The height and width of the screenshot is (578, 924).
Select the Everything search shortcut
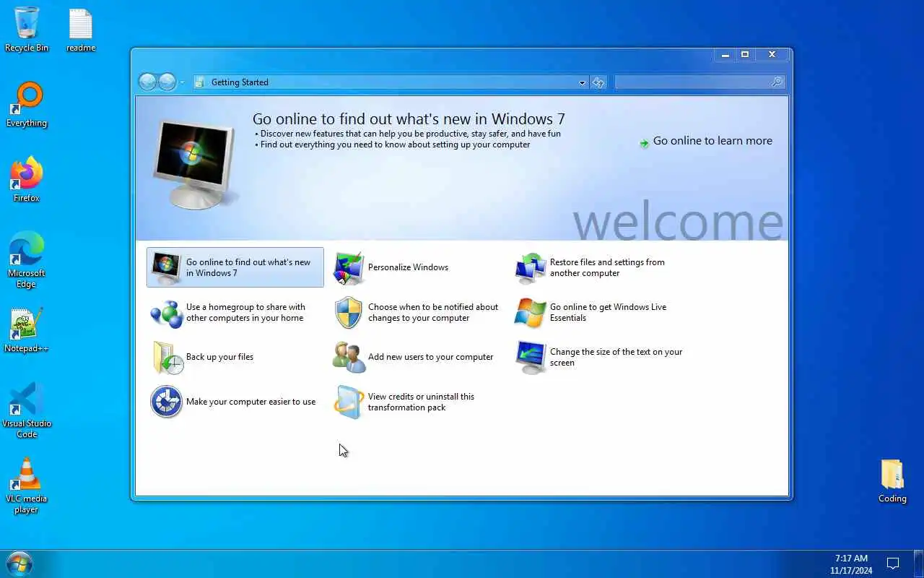[x=27, y=105]
